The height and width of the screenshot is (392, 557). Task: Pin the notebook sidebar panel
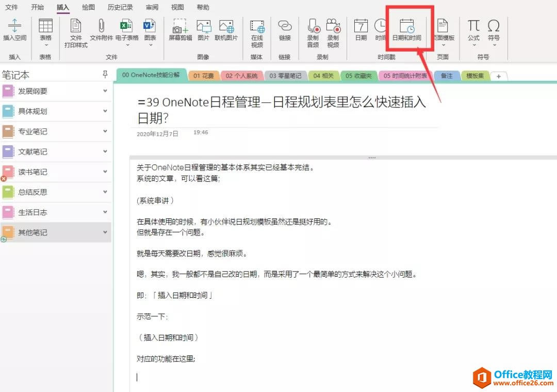105,75
